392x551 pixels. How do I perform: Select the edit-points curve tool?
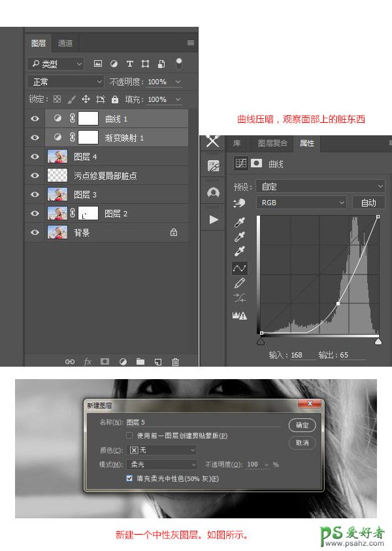pyautogui.click(x=240, y=268)
